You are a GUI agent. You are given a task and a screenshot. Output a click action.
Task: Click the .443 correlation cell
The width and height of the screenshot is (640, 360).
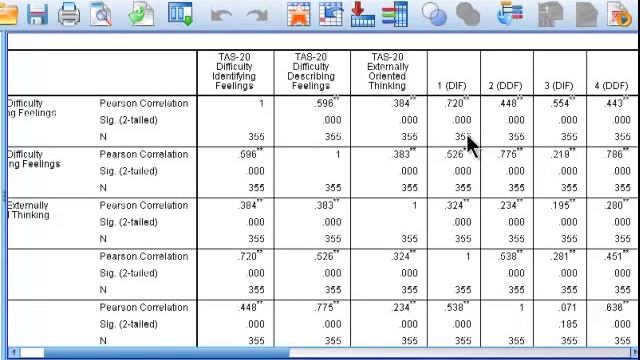pyautogui.click(x=617, y=103)
